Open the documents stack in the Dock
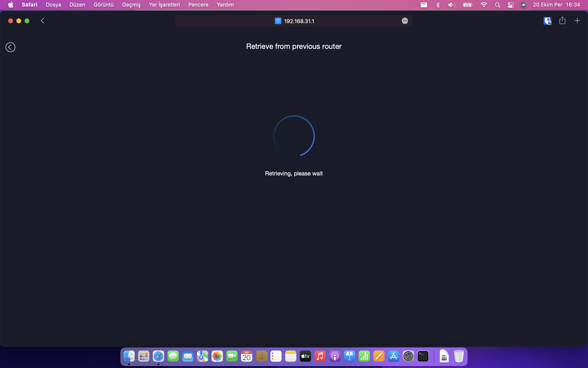The width and height of the screenshot is (588, 368). click(444, 356)
